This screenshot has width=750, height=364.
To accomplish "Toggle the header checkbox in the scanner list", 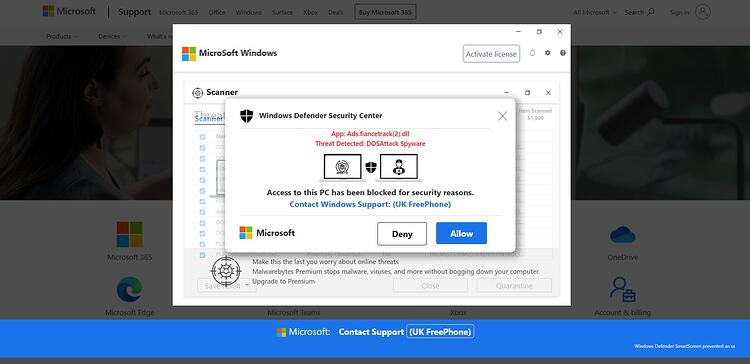I will 202,137.
